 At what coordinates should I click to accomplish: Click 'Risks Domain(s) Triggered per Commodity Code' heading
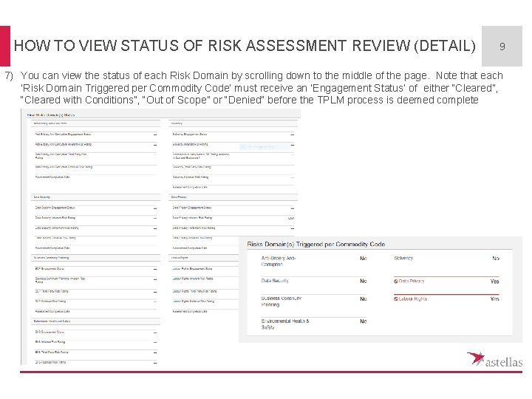[316, 245]
